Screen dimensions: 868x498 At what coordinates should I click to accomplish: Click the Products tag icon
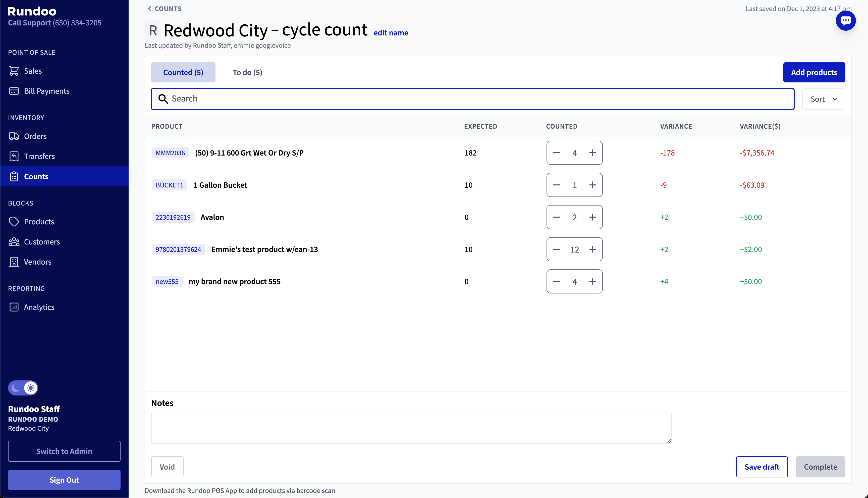[14, 222]
